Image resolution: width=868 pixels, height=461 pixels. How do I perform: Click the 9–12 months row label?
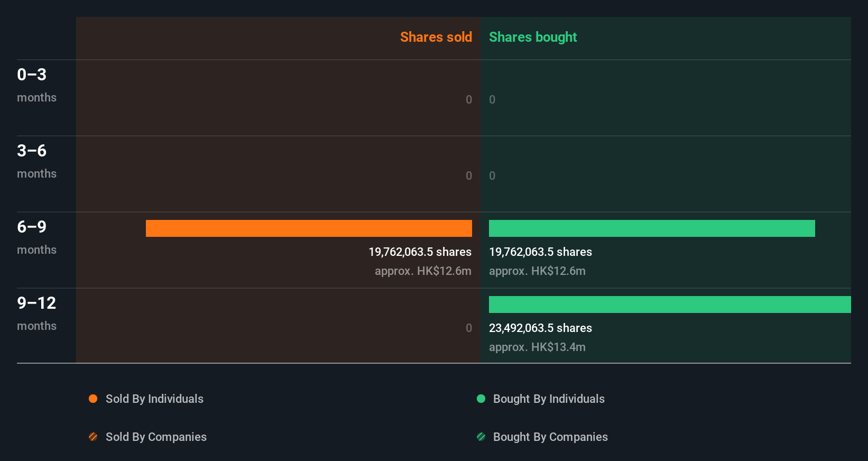[36, 313]
